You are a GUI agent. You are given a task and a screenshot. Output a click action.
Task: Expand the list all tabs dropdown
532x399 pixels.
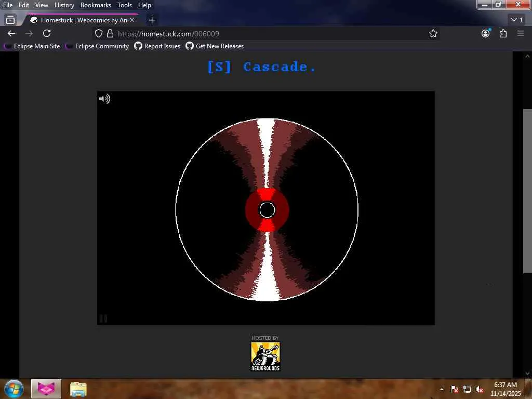pyautogui.click(x=517, y=20)
